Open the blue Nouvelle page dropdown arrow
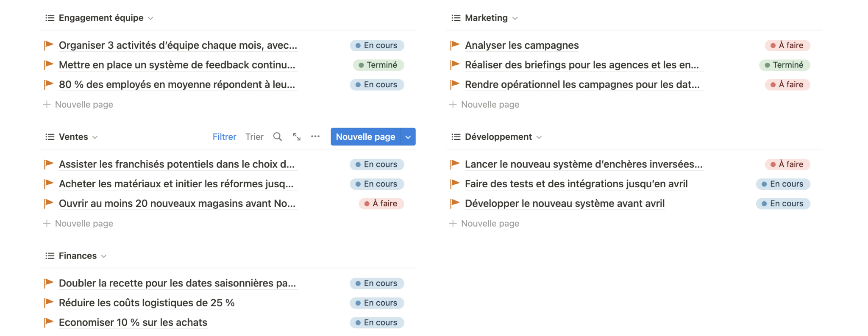 [x=408, y=137]
